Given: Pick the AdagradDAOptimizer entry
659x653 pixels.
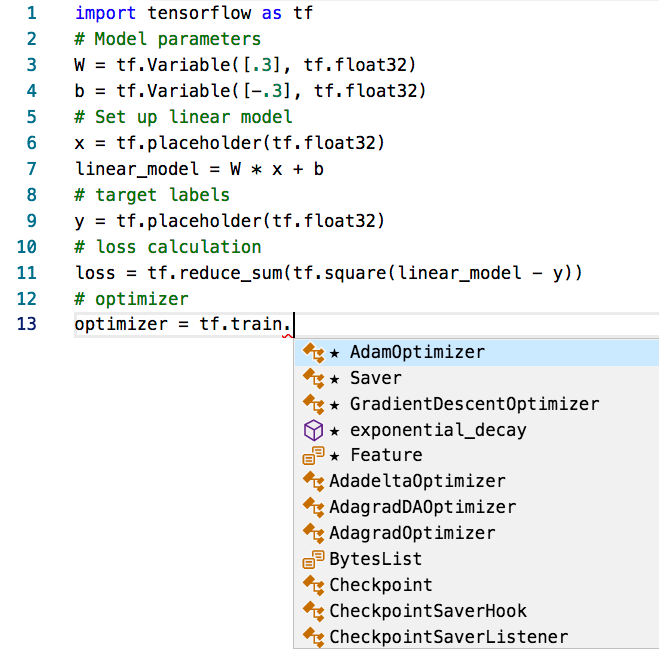Looking at the screenshot, I should click(477, 508).
